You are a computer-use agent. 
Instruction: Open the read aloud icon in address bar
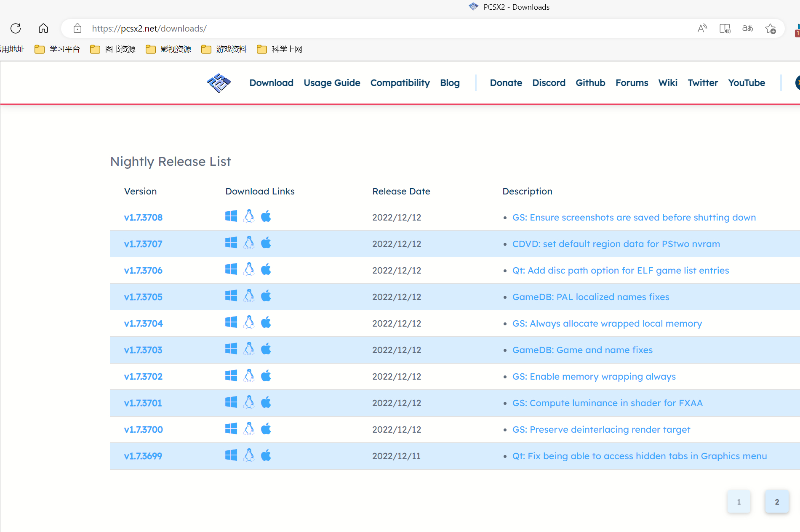click(702, 28)
